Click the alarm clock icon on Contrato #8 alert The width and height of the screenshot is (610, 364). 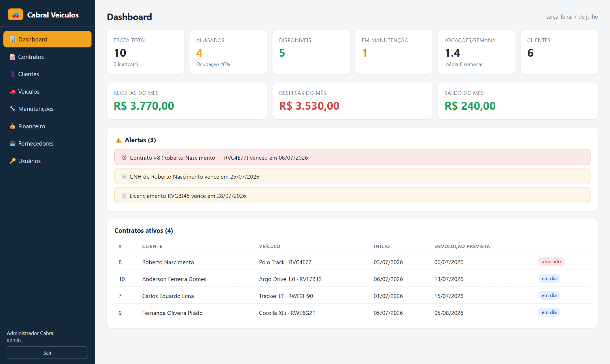click(124, 157)
